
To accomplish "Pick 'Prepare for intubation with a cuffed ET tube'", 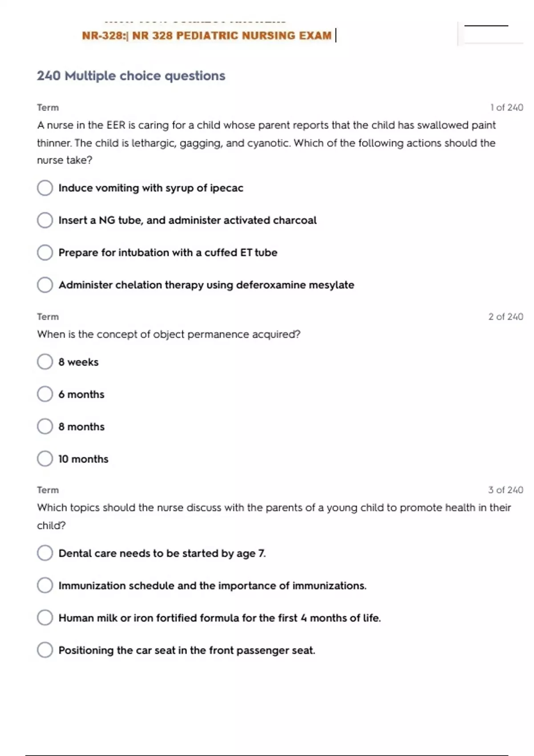I will click(x=45, y=253).
